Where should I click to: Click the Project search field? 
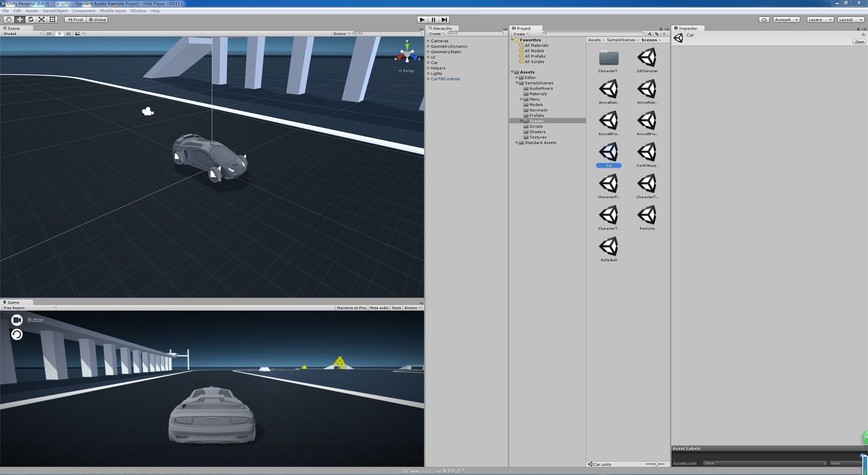593,34
